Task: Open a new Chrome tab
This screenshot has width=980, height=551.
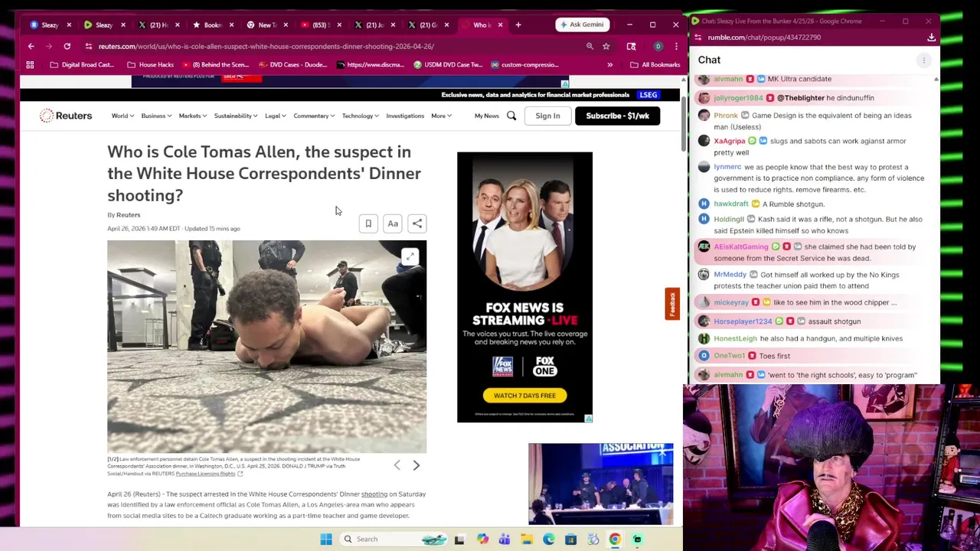Action: tap(518, 24)
